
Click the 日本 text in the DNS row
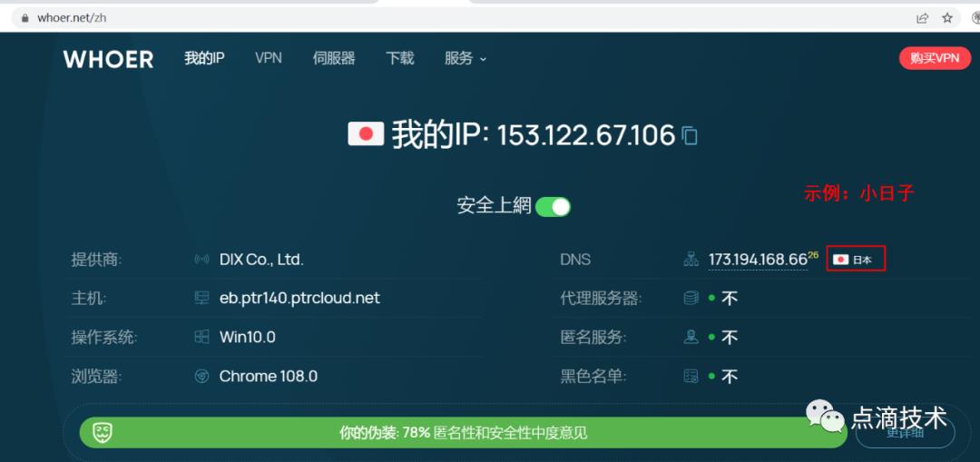click(862, 260)
